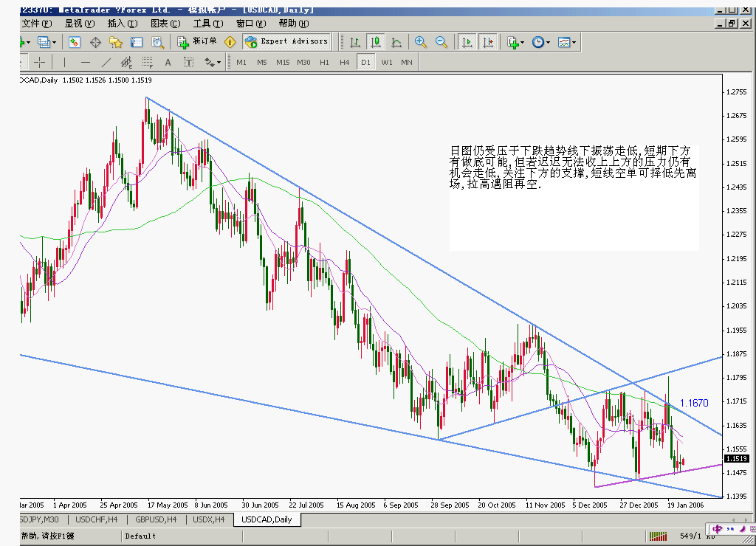The height and width of the screenshot is (546, 756).
Task: Open the 帮助(H) menu
Action: (294, 23)
